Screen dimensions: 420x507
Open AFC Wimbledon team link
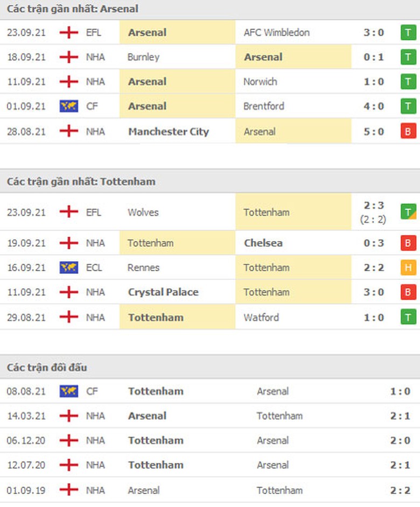(x=276, y=32)
